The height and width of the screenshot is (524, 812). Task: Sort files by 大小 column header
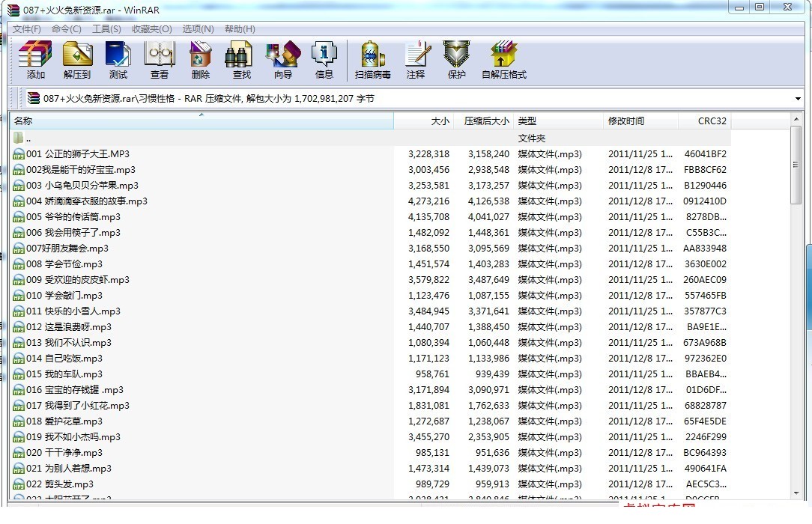click(x=424, y=121)
